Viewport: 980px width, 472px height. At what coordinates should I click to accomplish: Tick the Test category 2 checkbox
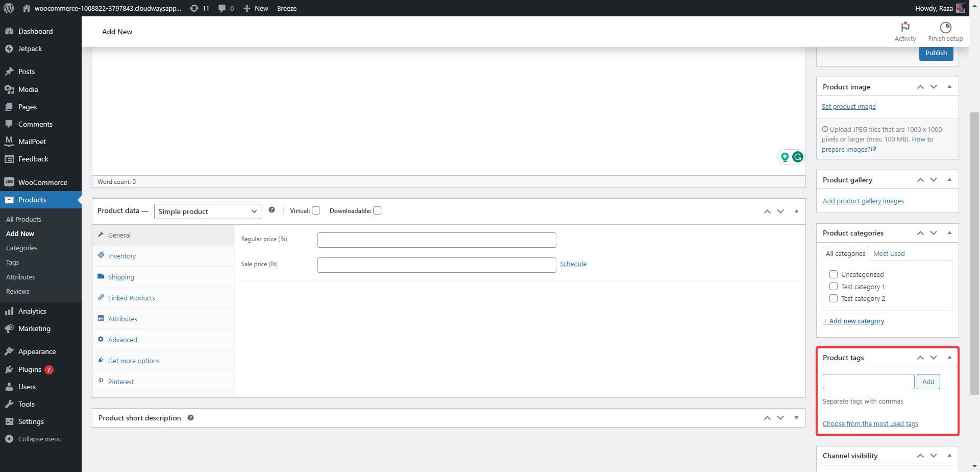pyautogui.click(x=834, y=298)
